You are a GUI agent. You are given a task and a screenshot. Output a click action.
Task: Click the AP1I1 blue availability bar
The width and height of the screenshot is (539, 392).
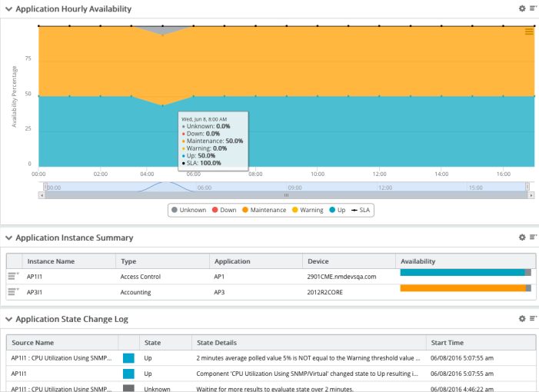tap(462, 272)
